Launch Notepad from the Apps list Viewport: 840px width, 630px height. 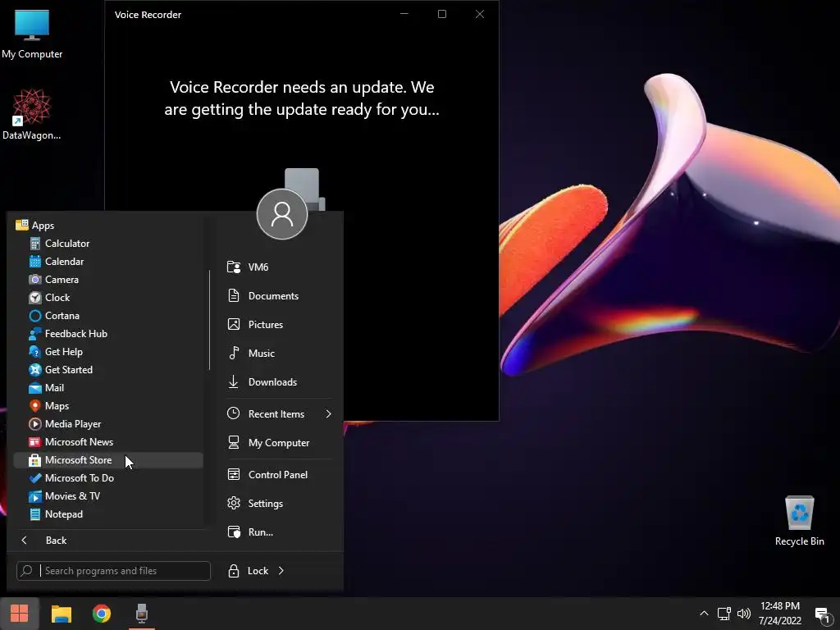coord(108,514)
